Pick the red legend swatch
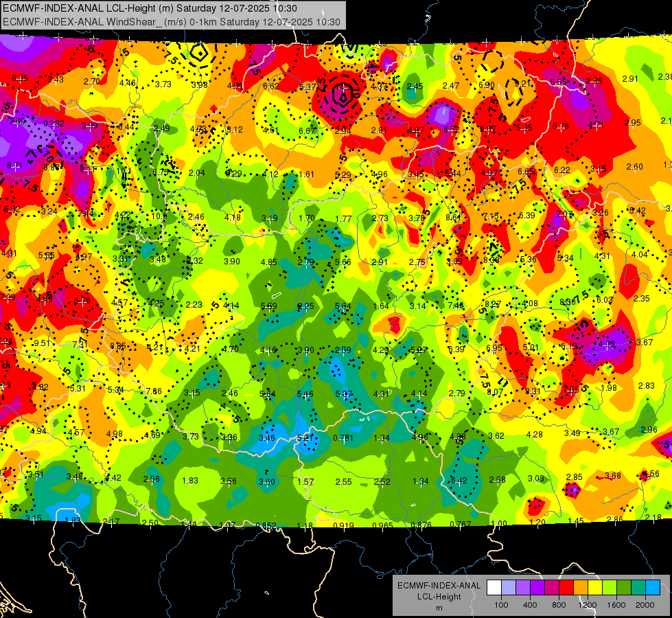Image resolution: width=672 pixels, height=618 pixels. (566, 587)
